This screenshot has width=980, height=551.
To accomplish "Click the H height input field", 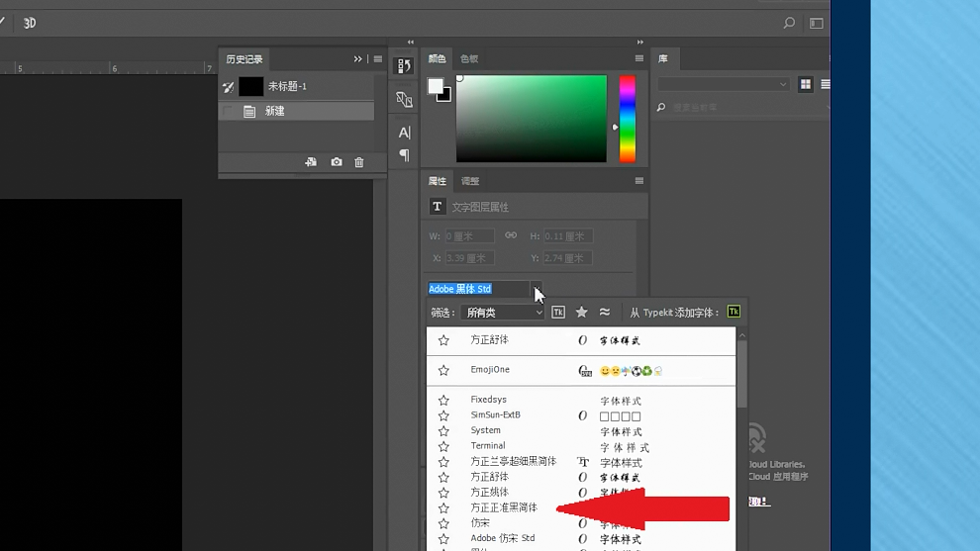I will click(567, 236).
